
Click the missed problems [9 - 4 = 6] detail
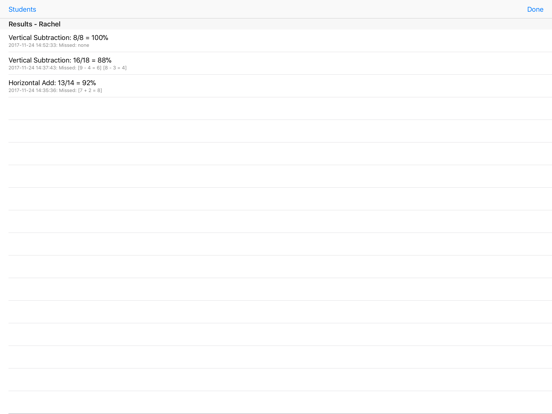coord(89,68)
